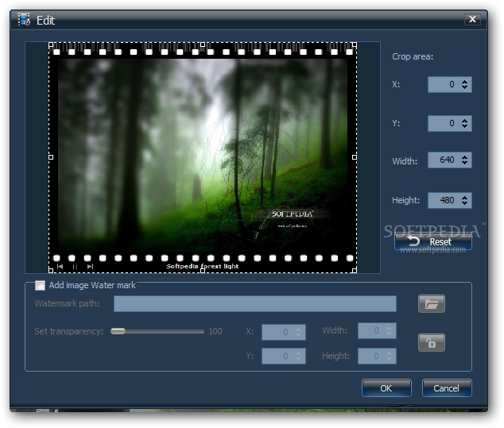This screenshot has width=504, height=428.
Task: Click the watermark X position field
Action: click(284, 332)
